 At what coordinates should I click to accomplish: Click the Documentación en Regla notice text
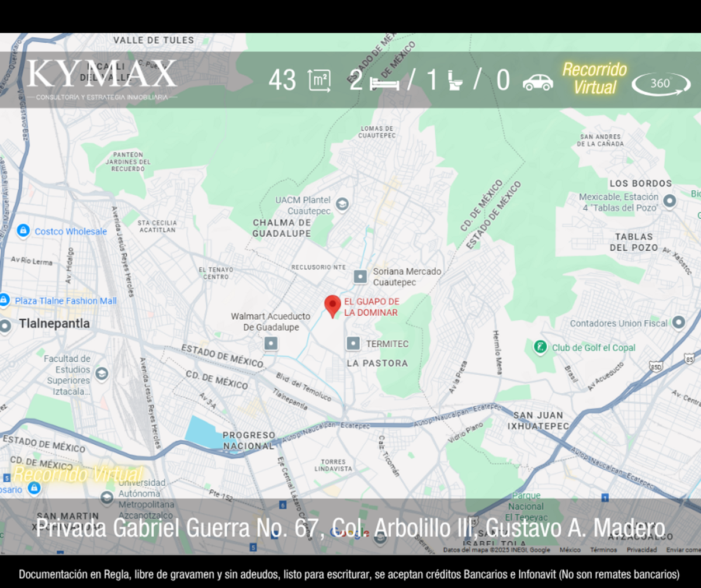coord(349,574)
